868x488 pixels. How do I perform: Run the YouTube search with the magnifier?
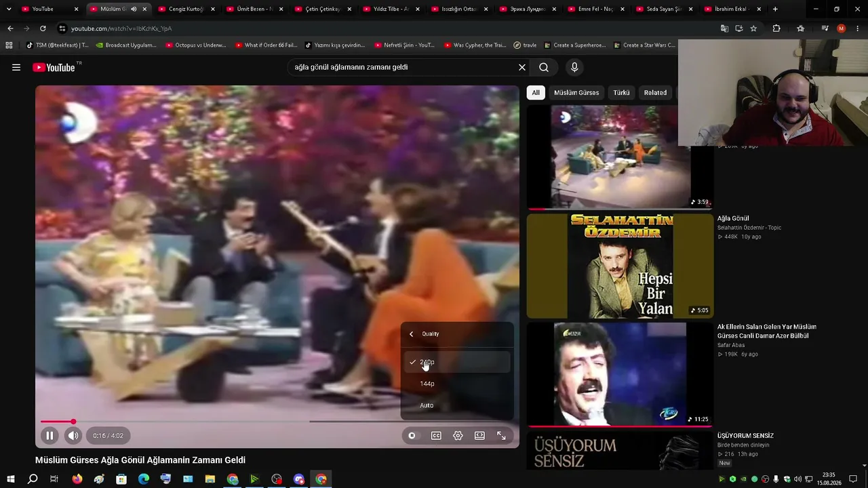[x=544, y=67]
